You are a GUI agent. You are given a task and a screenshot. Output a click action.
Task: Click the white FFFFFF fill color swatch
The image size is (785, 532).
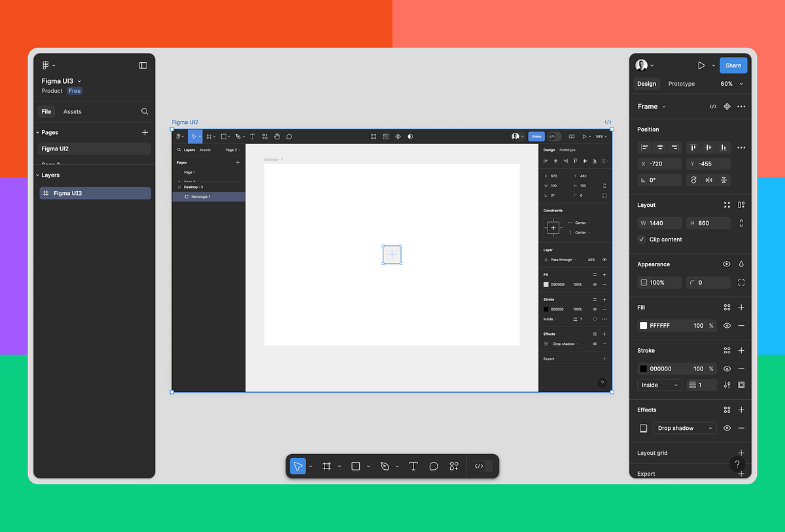644,325
